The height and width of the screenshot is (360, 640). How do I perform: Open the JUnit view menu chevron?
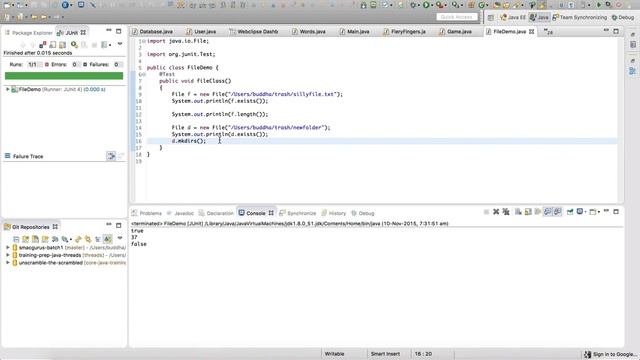(120, 44)
